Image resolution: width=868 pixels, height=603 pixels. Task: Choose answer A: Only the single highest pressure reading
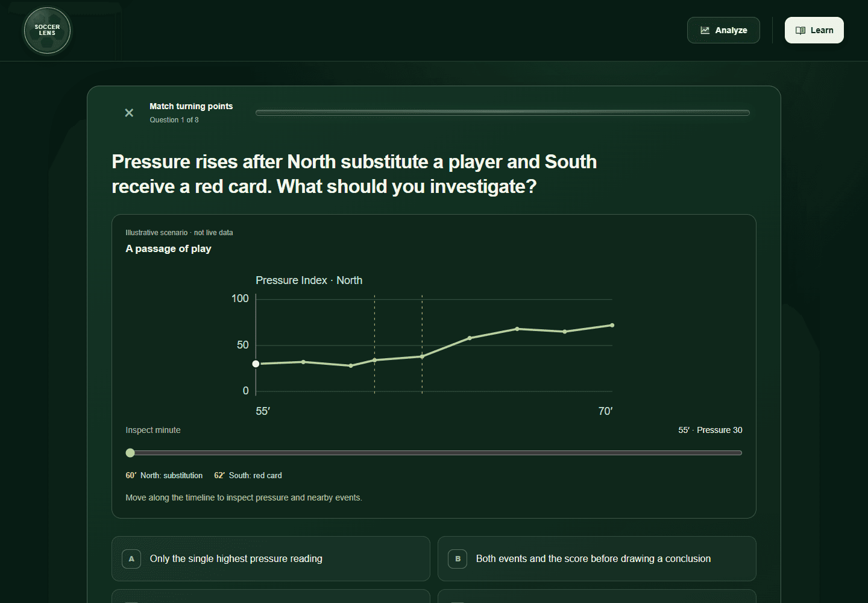271,559
